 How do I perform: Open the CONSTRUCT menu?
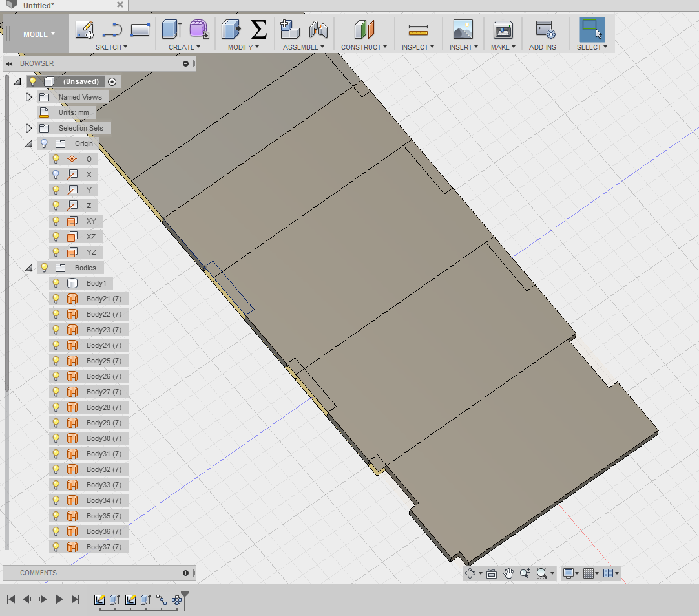coord(364,47)
